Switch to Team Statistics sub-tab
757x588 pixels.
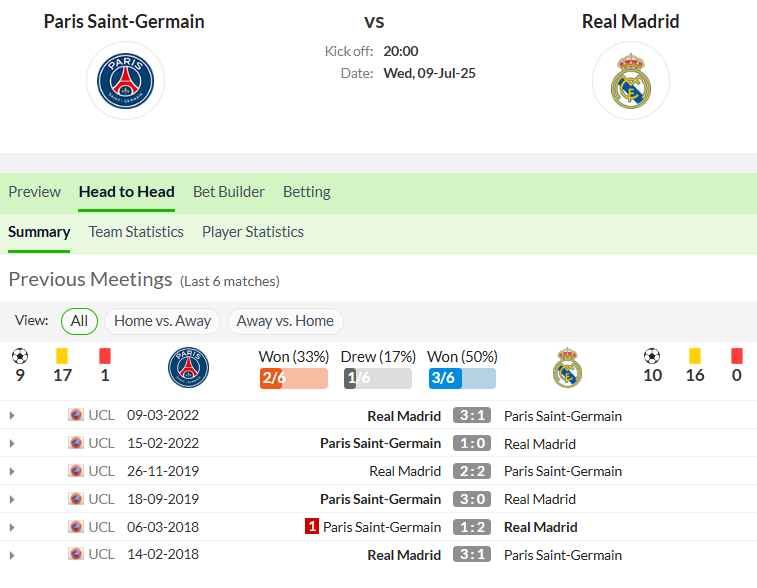136,232
